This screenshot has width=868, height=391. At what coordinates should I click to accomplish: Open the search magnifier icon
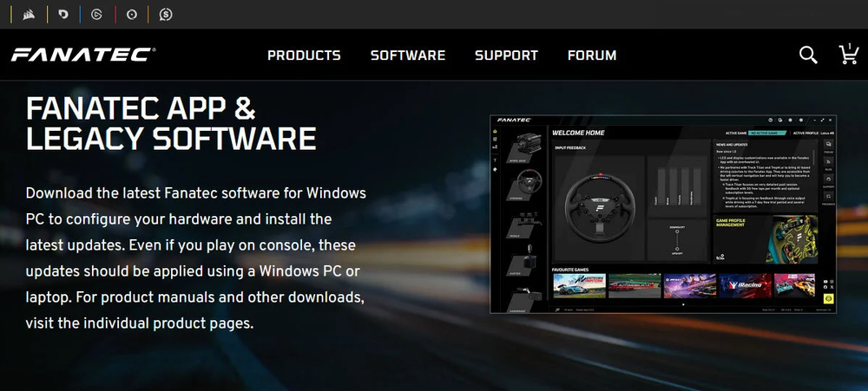(808, 55)
